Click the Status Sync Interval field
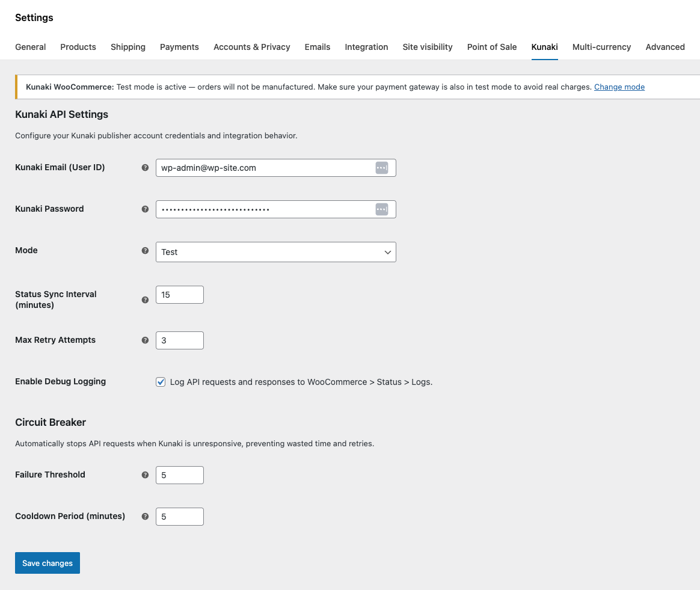The height and width of the screenshot is (590, 700). coord(179,295)
